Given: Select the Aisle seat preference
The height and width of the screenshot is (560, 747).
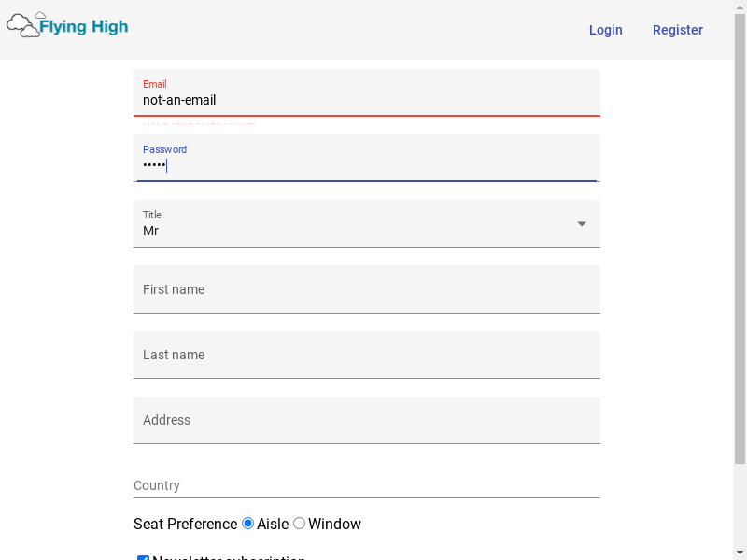Looking at the screenshot, I should (247, 524).
